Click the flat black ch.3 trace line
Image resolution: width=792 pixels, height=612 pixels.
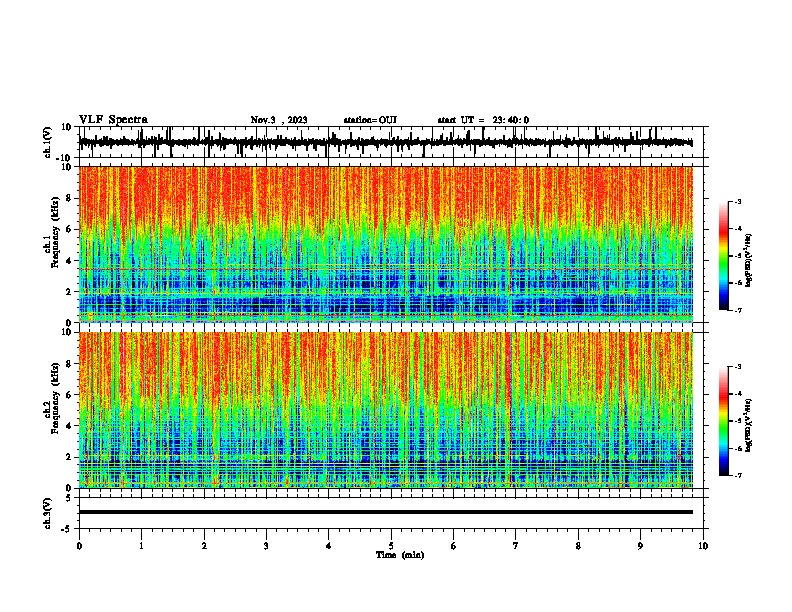[386, 512]
